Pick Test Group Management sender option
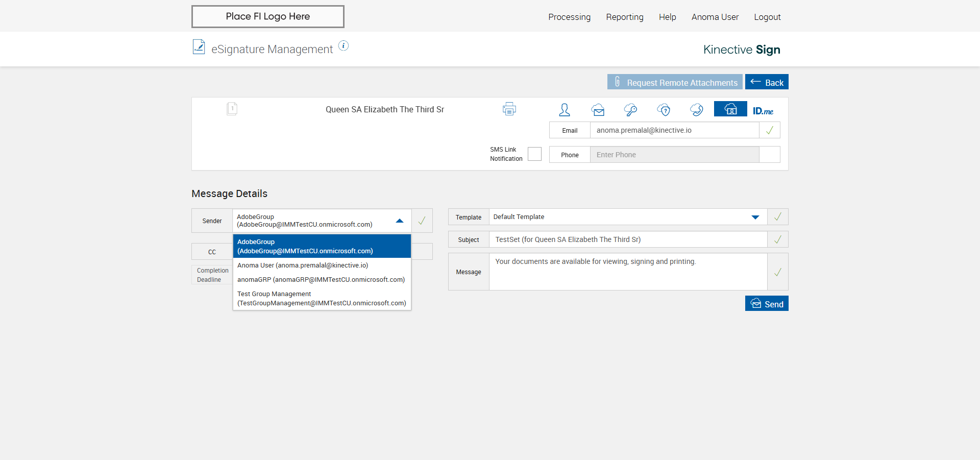The height and width of the screenshot is (460, 980). [x=322, y=299]
